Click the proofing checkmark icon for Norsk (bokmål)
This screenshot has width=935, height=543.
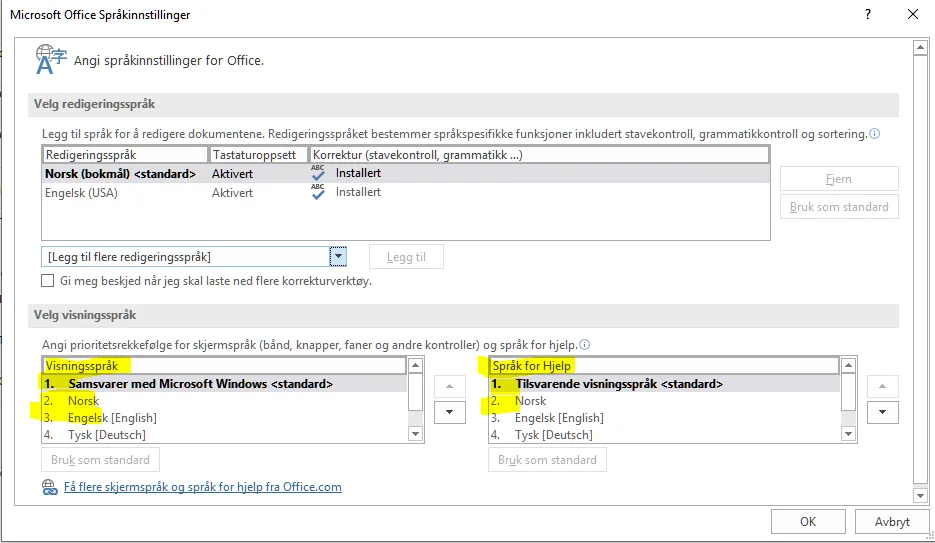[318, 173]
